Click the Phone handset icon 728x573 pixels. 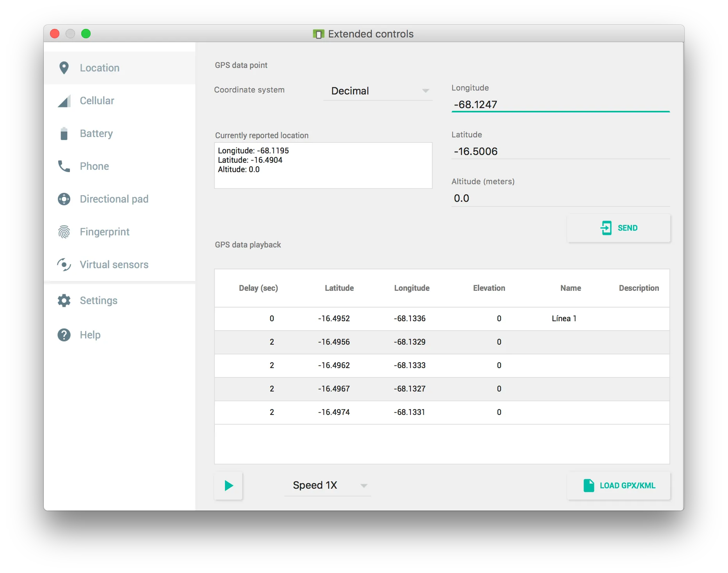(64, 166)
